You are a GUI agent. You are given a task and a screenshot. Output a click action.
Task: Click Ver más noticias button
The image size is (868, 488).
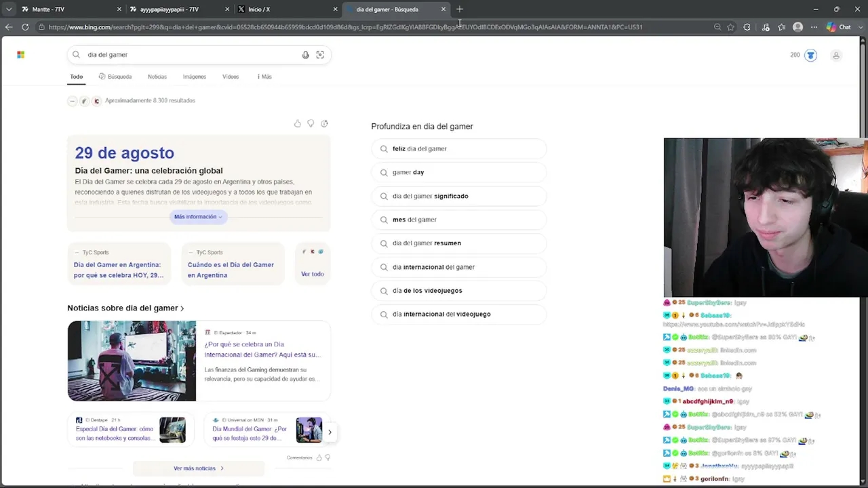point(198,468)
